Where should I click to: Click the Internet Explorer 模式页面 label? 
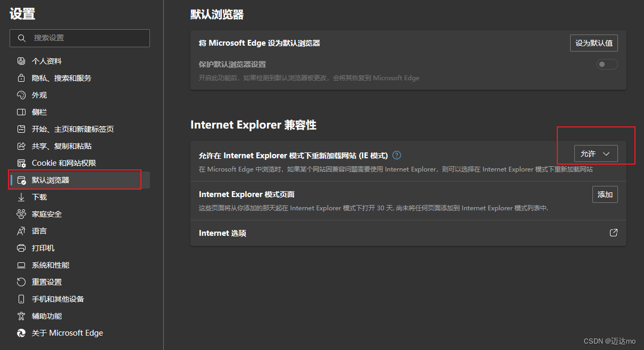click(247, 194)
